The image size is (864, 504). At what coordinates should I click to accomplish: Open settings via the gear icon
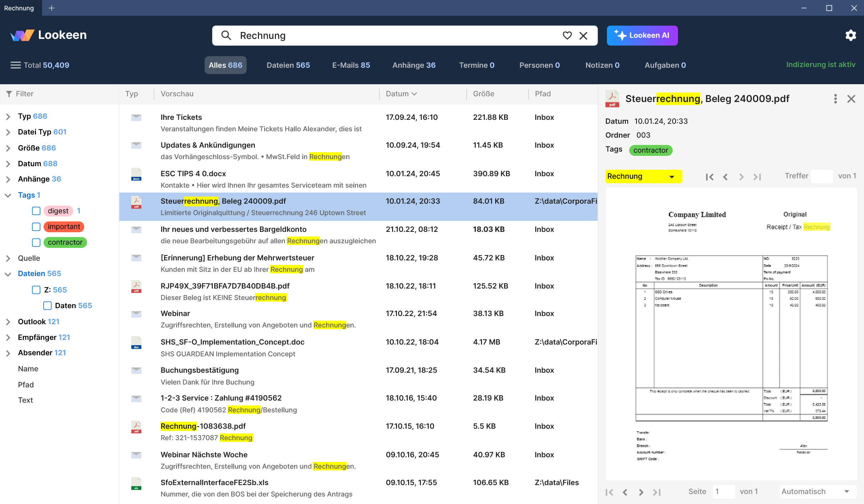point(850,35)
